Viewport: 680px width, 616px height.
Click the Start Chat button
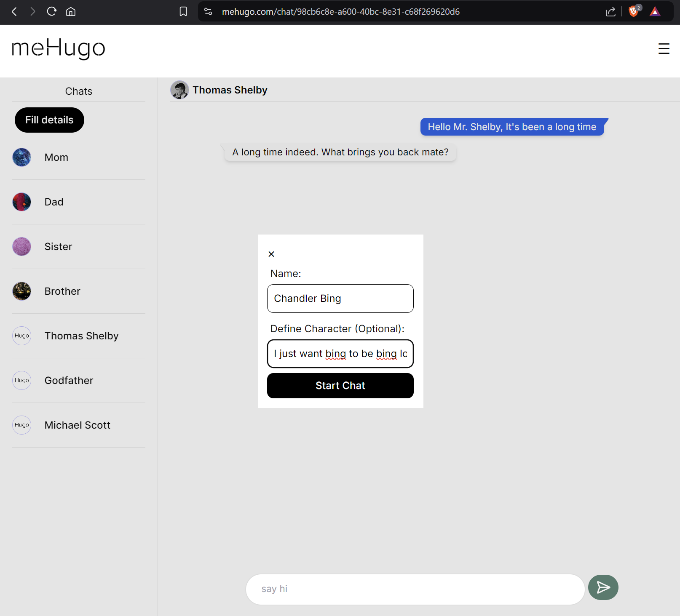point(340,386)
